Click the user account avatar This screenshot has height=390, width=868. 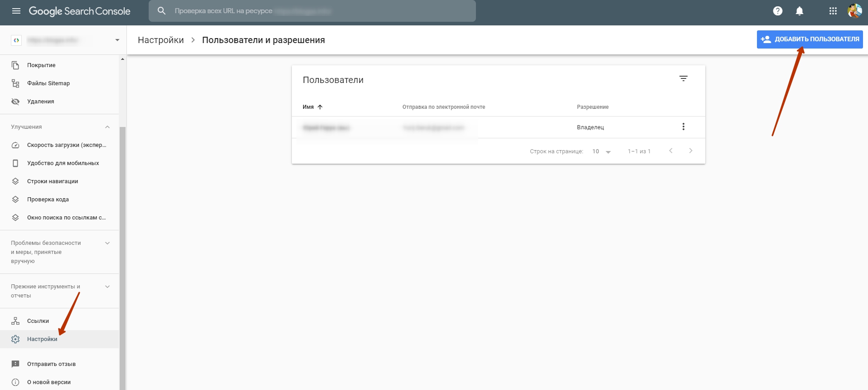click(x=854, y=11)
